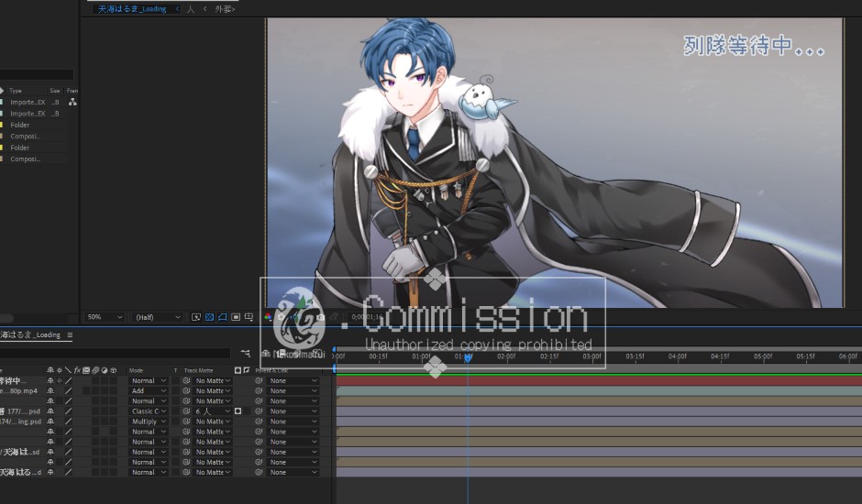Screen dimensions: 862x504
Task: Click the Type column header in Project panel
Action: (x=16, y=91)
